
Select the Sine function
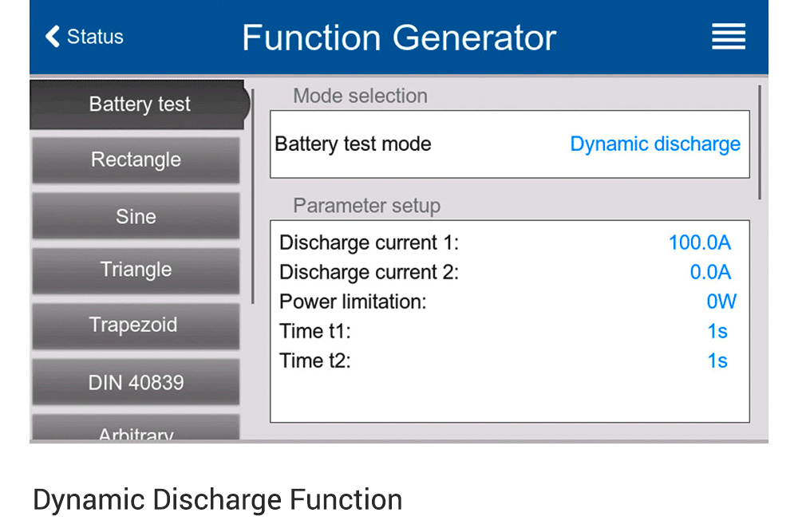136,216
